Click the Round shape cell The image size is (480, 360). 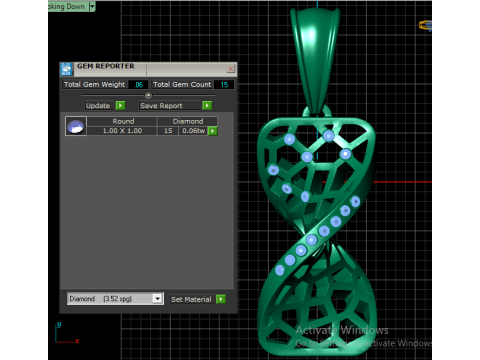(123, 121)
